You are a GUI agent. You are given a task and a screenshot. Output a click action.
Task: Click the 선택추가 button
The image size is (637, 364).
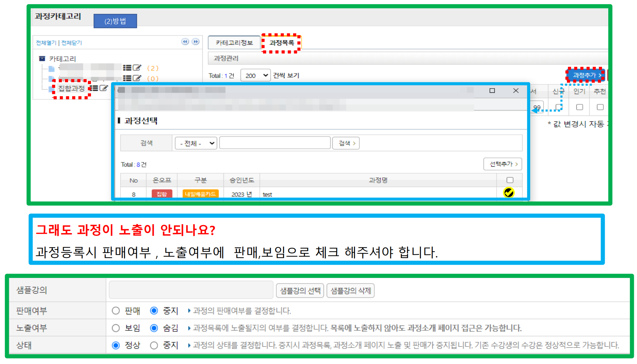503,164
